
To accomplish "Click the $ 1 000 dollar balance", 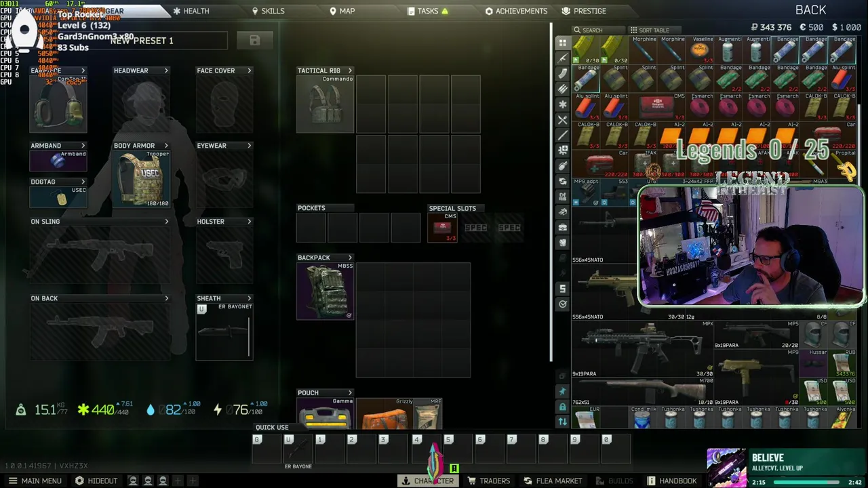I will [846, 27].
